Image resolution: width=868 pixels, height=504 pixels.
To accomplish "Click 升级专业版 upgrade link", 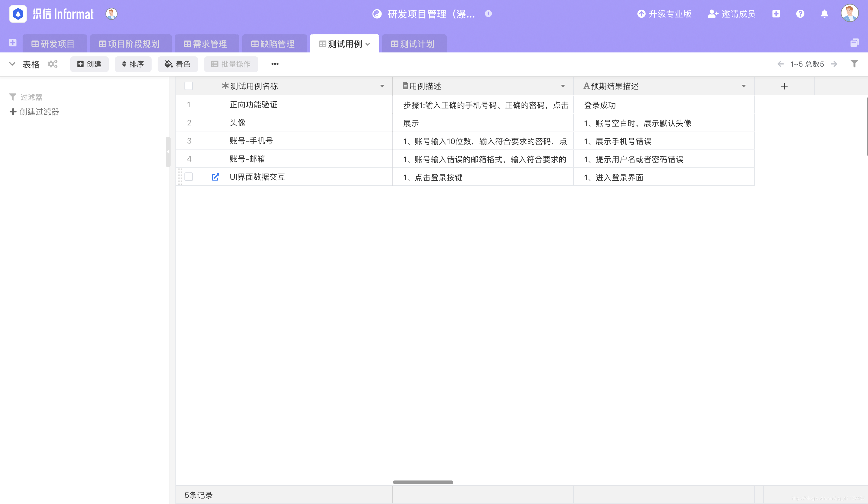I will tap(665, 14).
